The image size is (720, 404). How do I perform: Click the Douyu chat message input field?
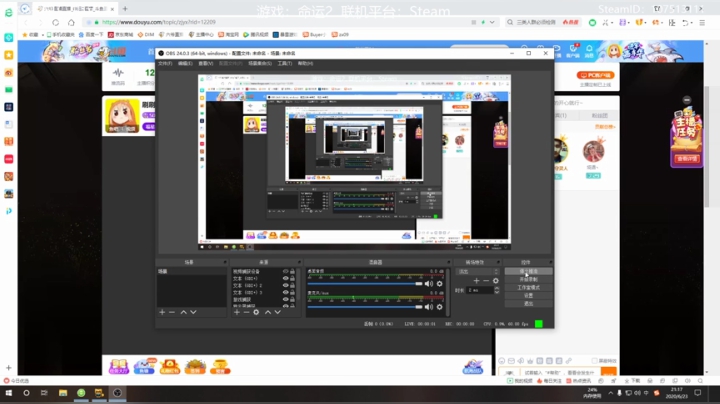coord(560,372)
